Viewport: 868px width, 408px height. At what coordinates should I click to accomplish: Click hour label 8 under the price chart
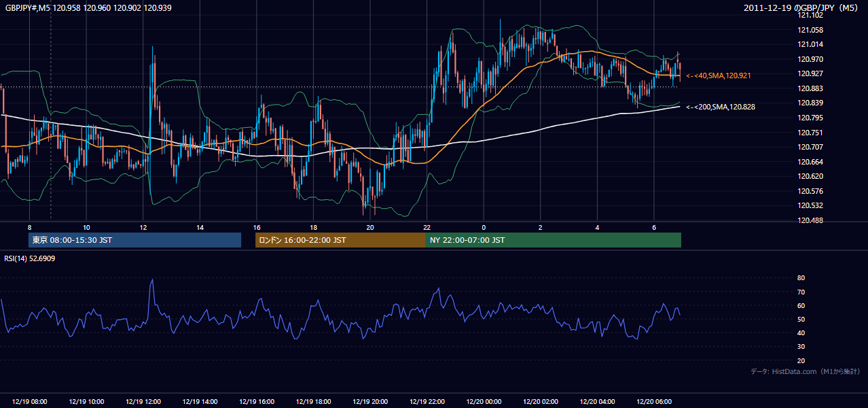29,227
